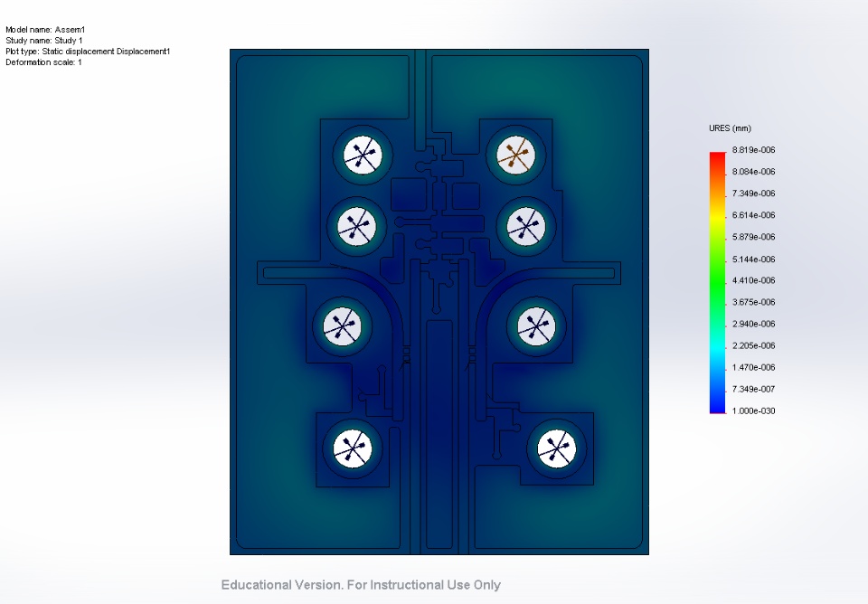Viewport: 868px width, 604px height.
Task: Select the orange highlighted fixture symbol
Action: point(516,155)
